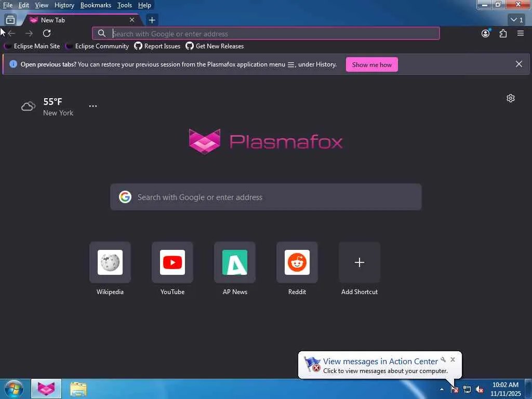Open weather widget options menu
The height and width of the screenshot is (399, 532).
(93, 106)
